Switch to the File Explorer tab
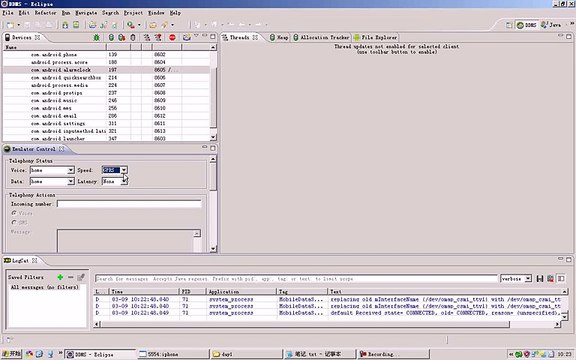 pos(375,37)
